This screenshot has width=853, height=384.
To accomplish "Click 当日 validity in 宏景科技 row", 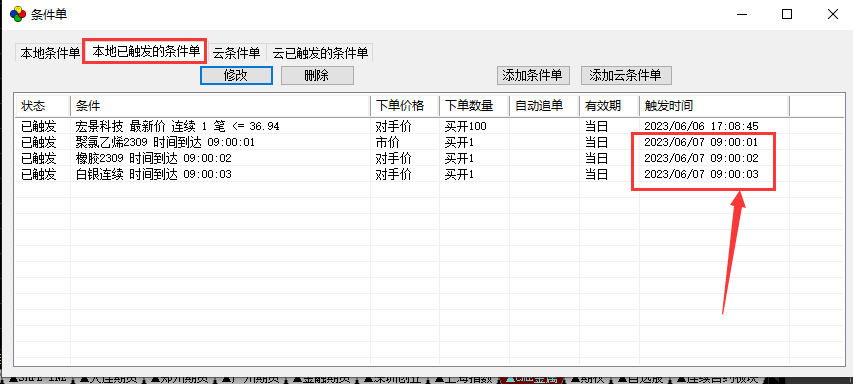I will click(x=596, y=127).
